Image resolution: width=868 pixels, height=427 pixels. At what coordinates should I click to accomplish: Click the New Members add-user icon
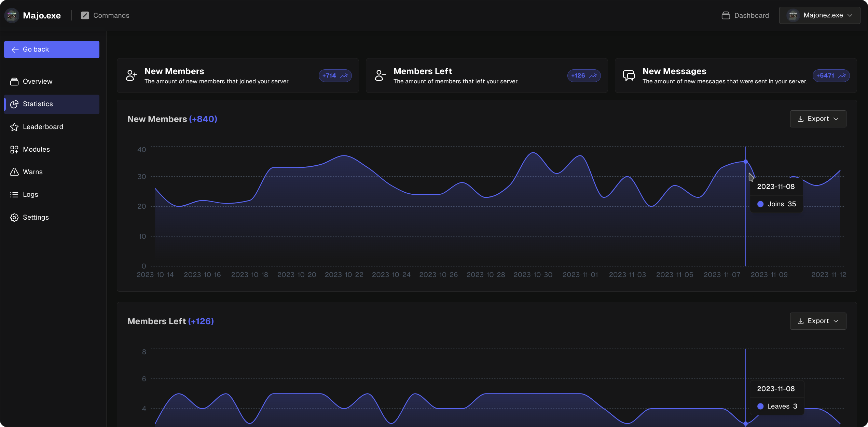[131, 75]
